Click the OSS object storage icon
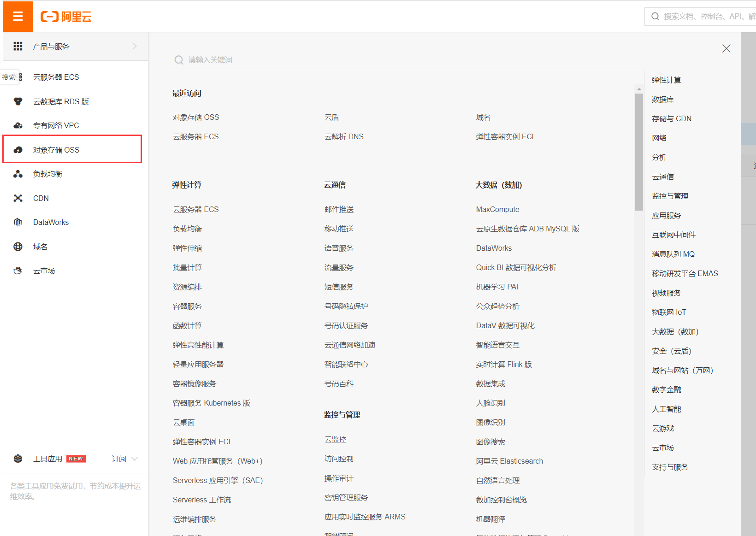756x536 pixels. pyautogui.click(x=18, y=150)
